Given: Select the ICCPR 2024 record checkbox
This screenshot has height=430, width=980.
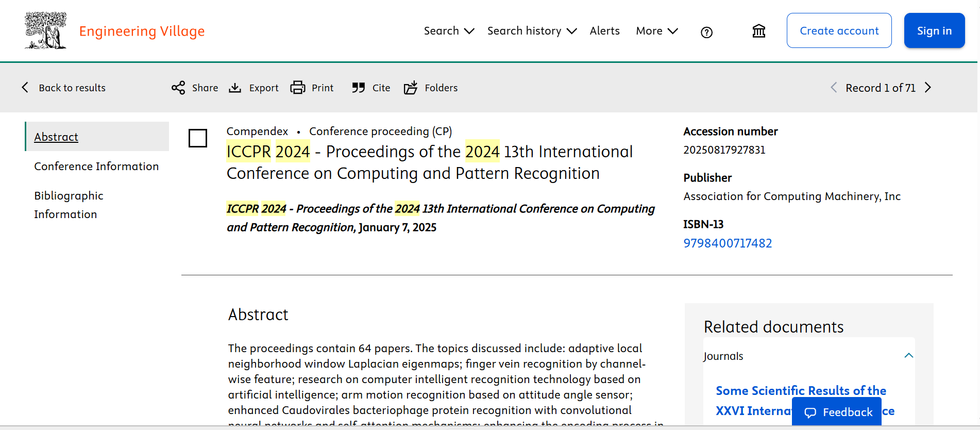Looking at the screenshot, I should pos(198,138).
